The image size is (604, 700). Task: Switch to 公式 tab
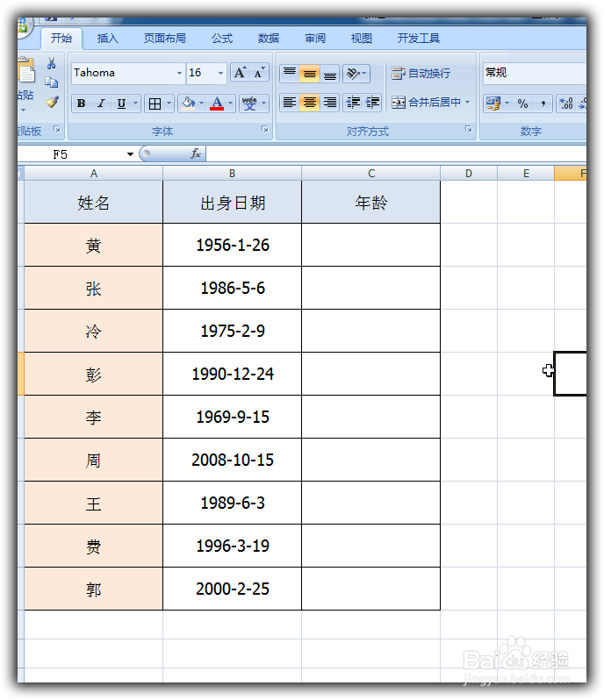click(x=222, y=39)
